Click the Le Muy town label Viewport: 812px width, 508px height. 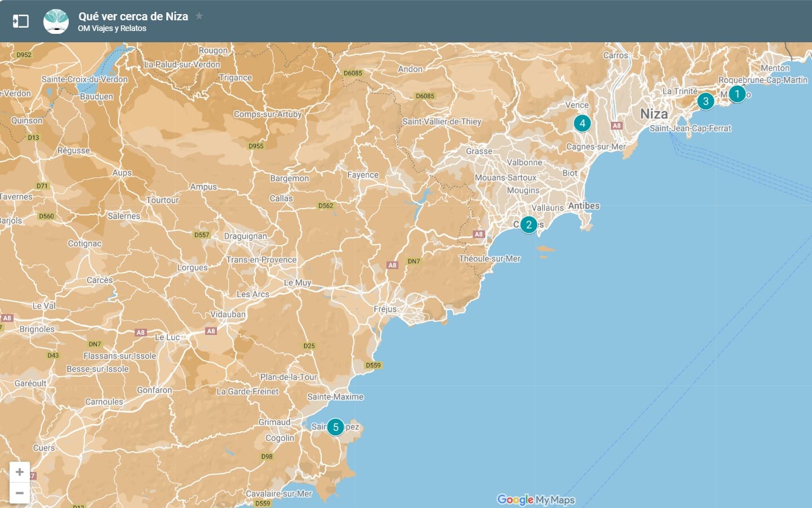coord(298,282)
